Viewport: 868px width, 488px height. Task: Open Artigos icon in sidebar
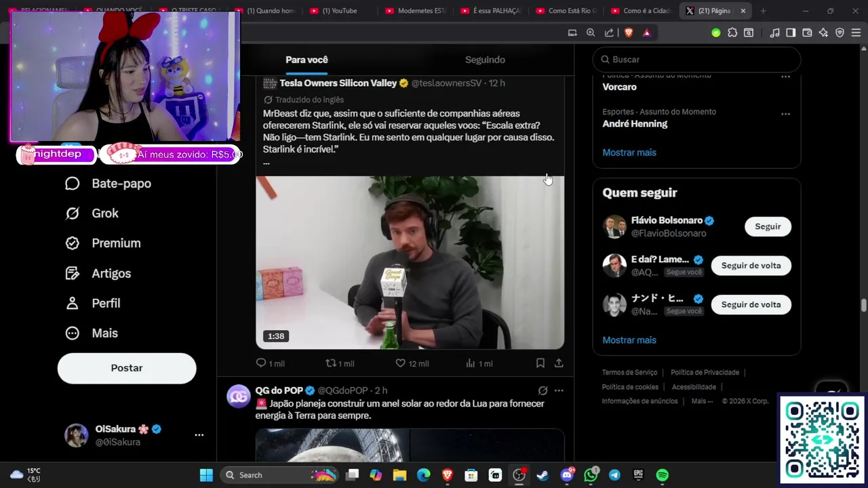click(73, 273)
